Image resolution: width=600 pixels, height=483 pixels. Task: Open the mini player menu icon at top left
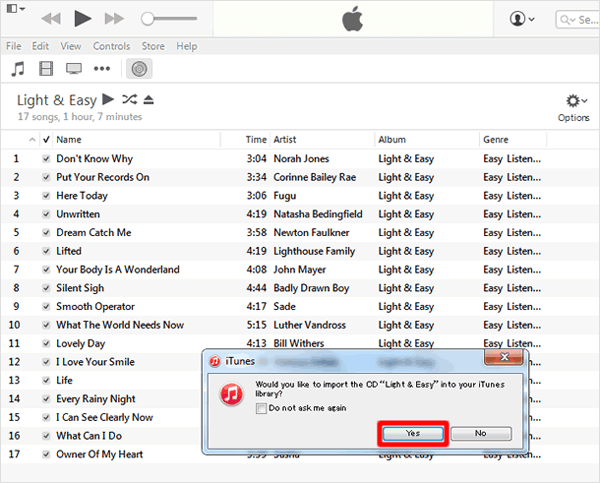click(16, 8)
